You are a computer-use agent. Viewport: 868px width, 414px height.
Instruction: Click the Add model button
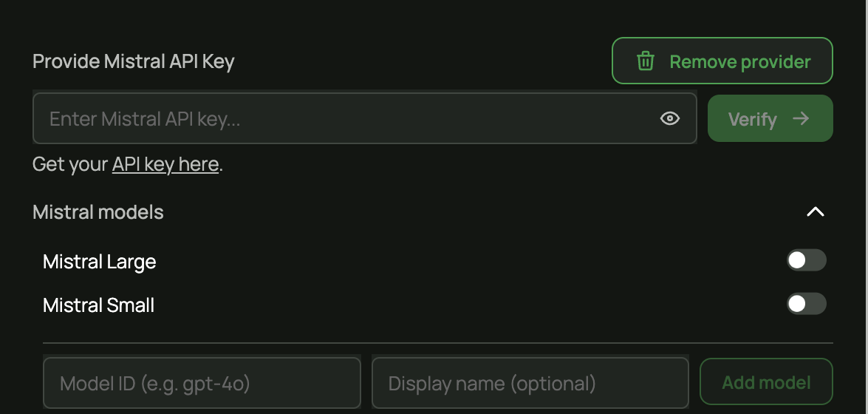766,382
